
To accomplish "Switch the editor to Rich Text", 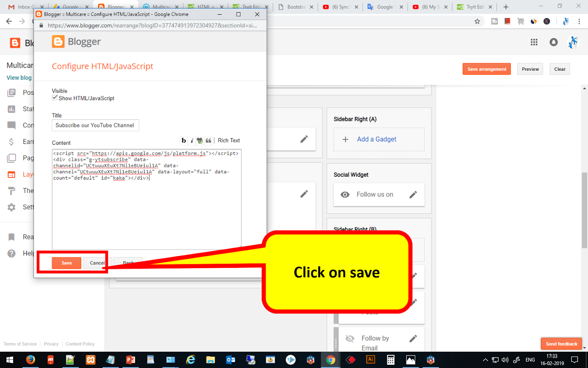I will (x=229, y=140).
